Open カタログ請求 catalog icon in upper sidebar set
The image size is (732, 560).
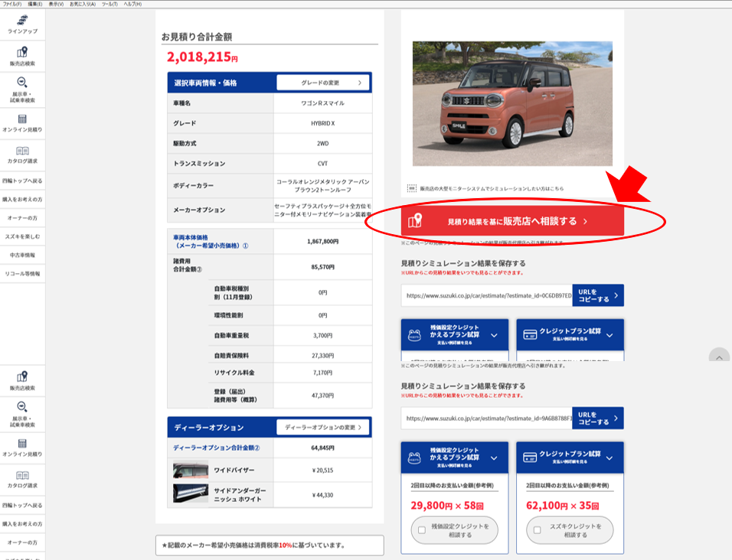point(22,155)
